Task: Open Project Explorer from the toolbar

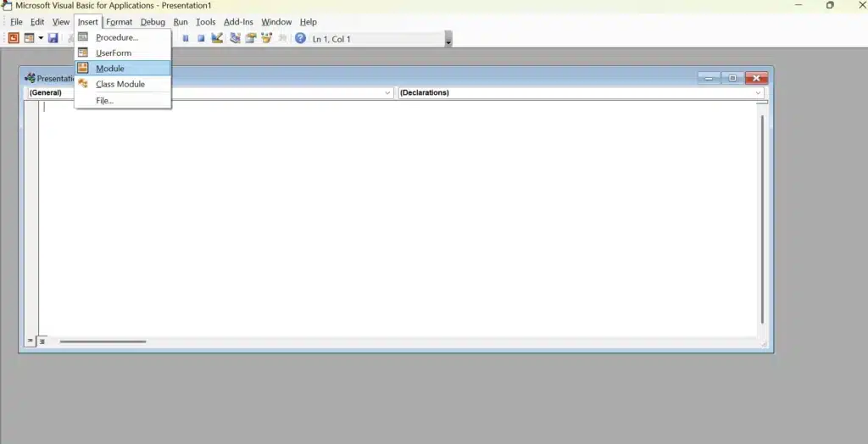Action: (235, 38)
